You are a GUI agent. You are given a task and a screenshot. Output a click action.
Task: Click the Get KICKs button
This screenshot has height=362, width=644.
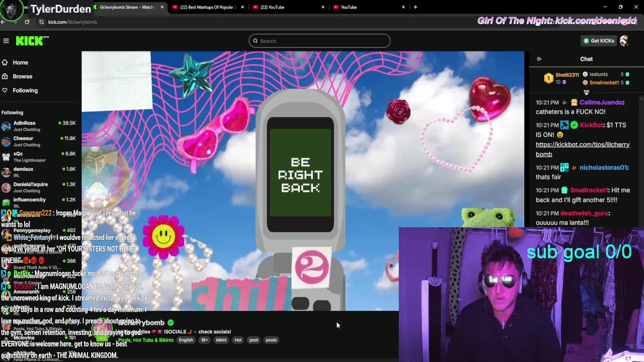[599, 41]
